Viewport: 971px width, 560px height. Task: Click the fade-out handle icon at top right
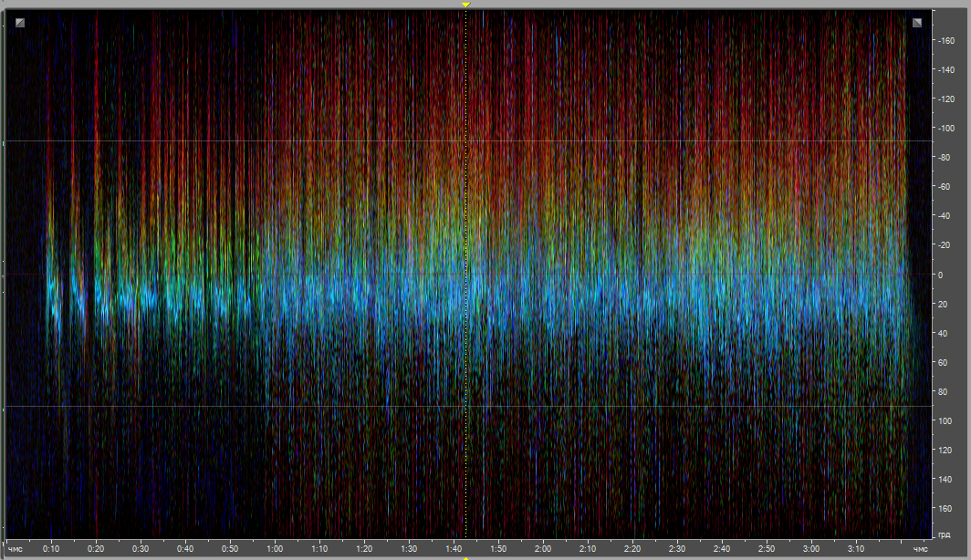pyautogui.click(x=917, y=23)
